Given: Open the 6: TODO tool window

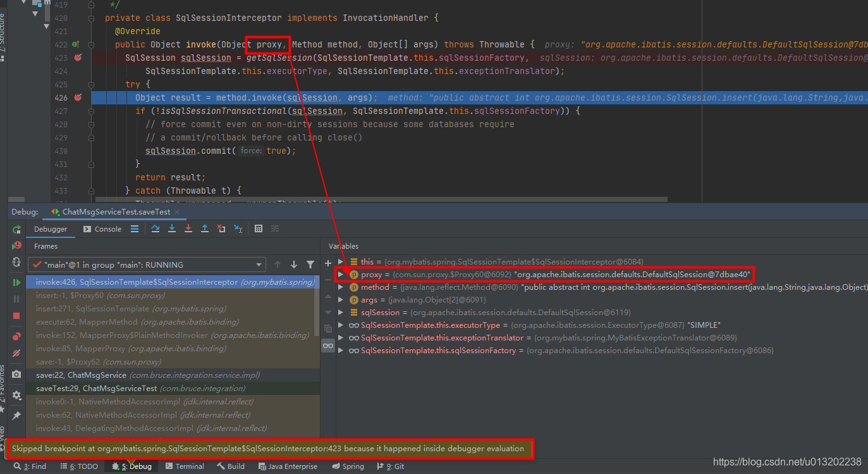Looking at the screenshot, I should click(x=80, y=466).
